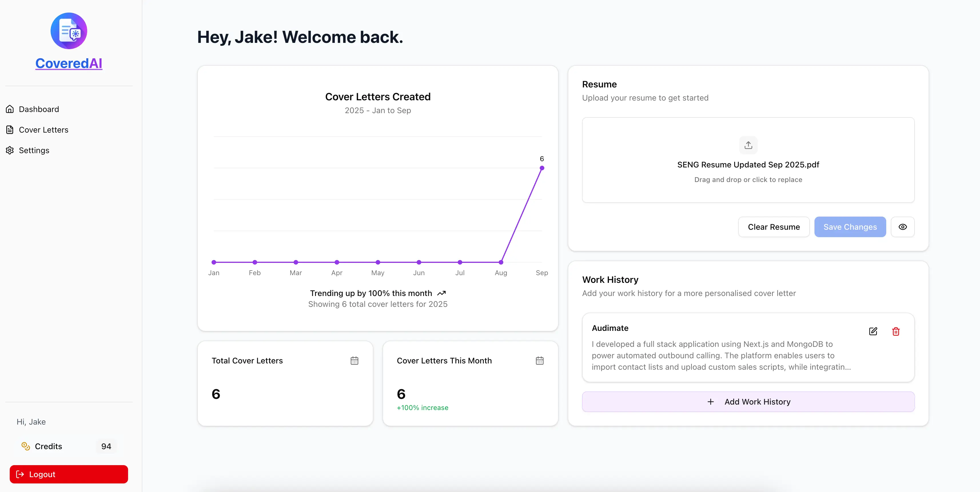Preview resume with the eye icon
This screenshot has height=492, width=980.
coord(903,227)
